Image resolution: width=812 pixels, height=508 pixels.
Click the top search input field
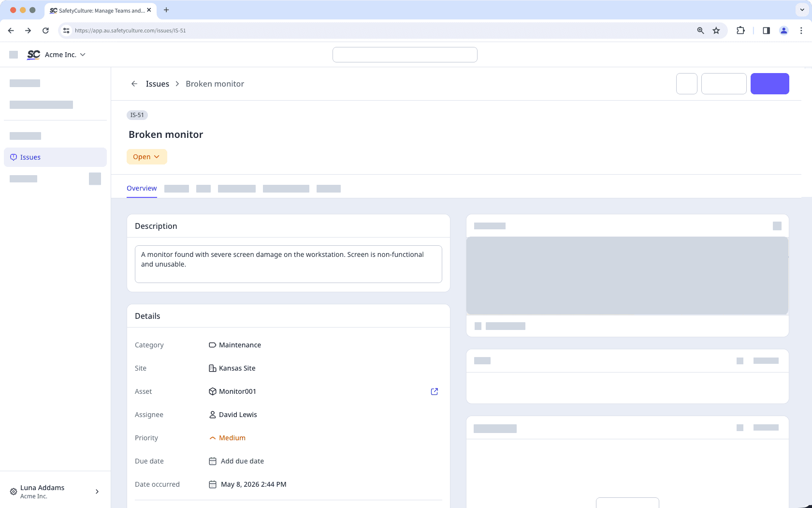(405, 55)
